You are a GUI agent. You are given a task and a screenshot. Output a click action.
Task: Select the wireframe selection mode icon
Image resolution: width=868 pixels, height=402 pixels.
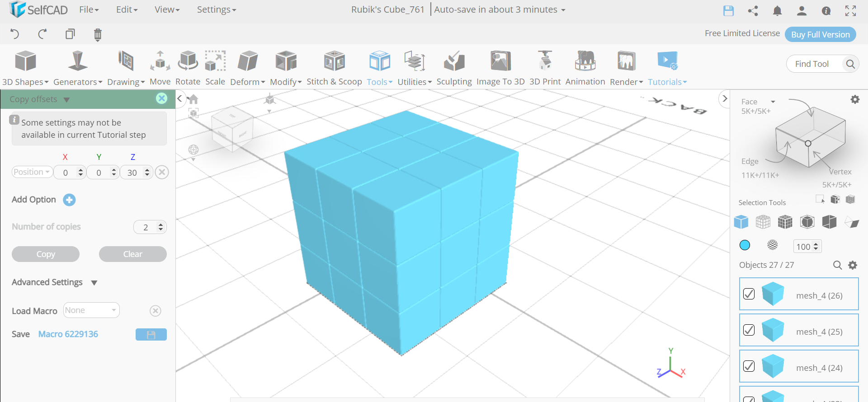click(763, 222)
